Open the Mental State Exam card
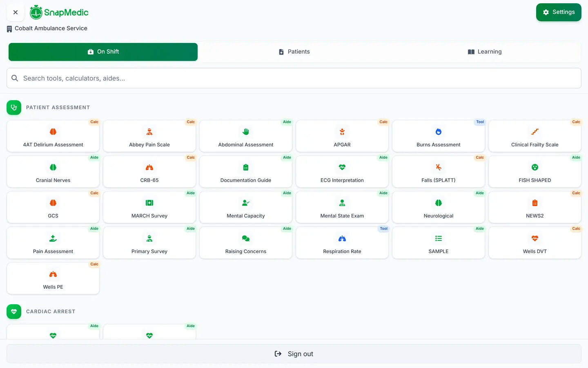The image size is (588, 368). coord(342,207)
